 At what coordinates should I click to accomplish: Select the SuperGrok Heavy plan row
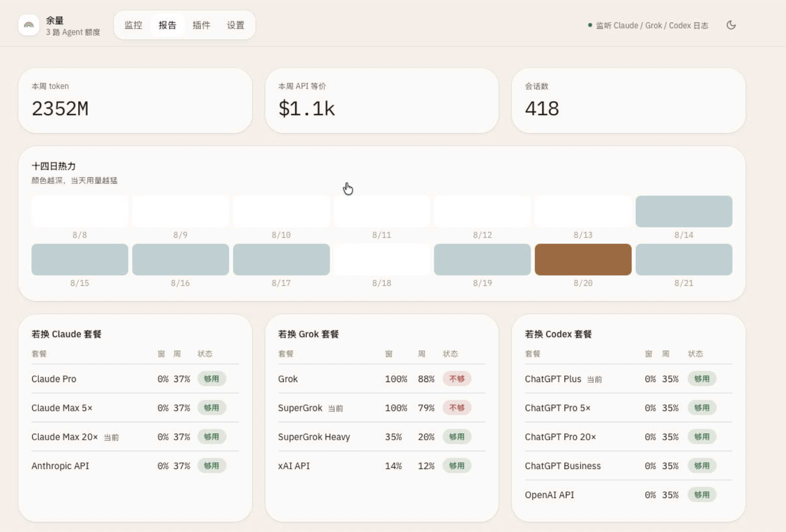(382, 437)
